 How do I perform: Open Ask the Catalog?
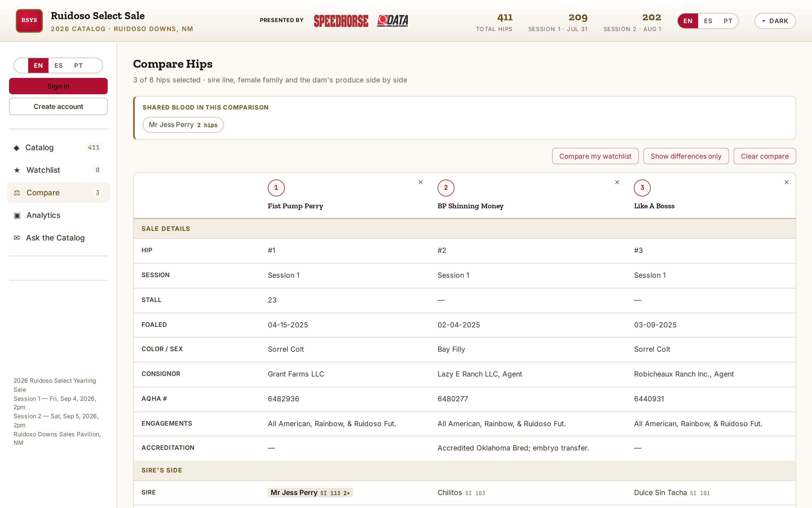58,238
